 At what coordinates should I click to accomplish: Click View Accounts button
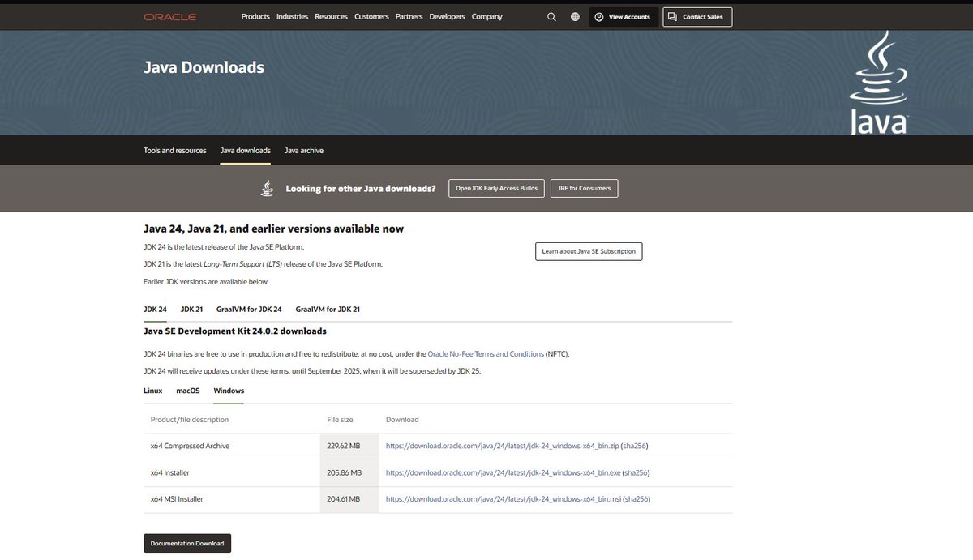[624, 17]
